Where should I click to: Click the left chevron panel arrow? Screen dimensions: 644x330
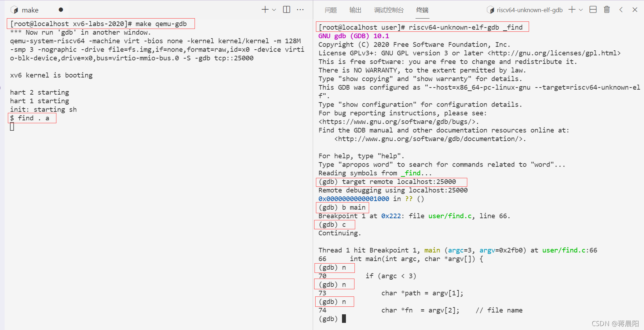pyautogui.click(x=621, y=10)
